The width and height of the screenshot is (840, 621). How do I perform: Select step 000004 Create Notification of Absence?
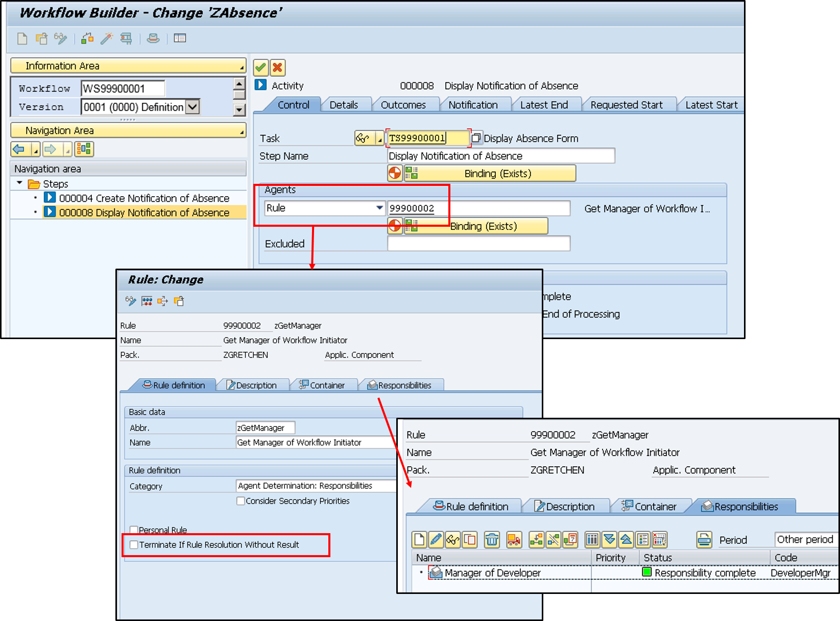pos(144,198)
